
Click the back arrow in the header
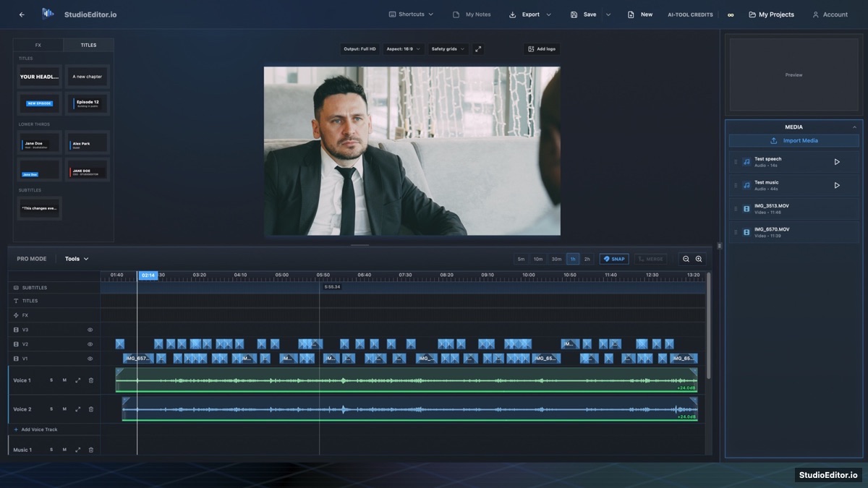[22, 14]
